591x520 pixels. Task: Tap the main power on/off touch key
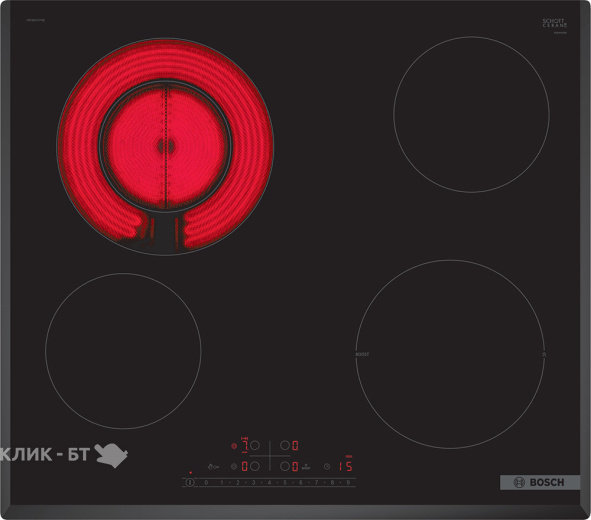[190, 482]
